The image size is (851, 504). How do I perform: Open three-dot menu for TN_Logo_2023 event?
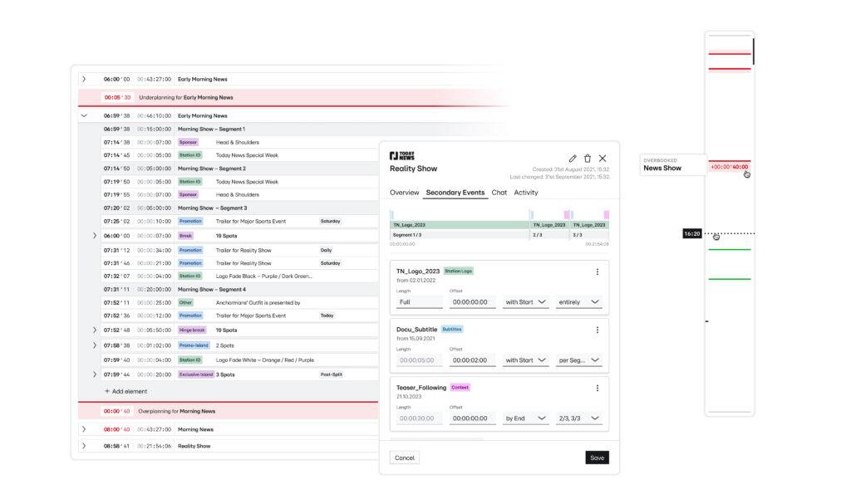pyautogui.click(x=597, y=272)
